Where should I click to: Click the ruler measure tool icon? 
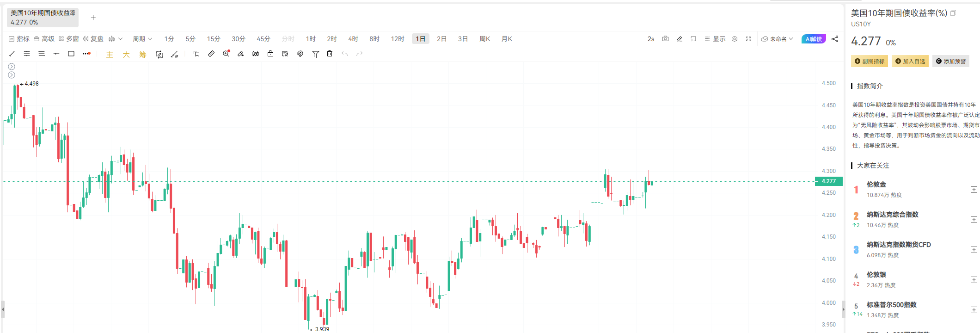[x=211, y=54]
